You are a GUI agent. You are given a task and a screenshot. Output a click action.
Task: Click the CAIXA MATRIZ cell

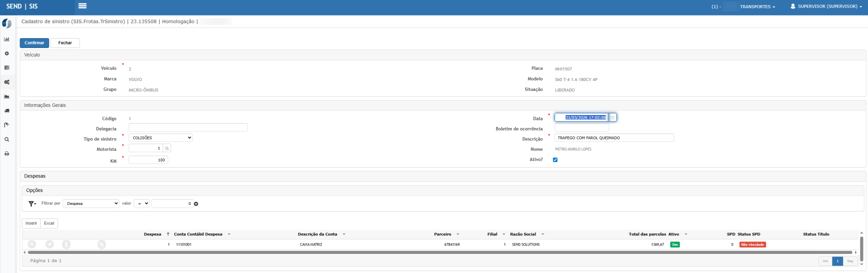point(311,245)
